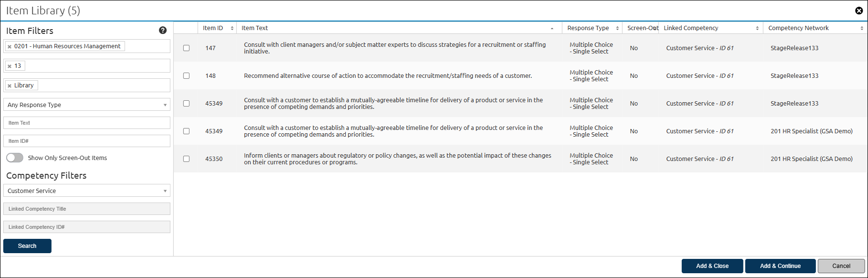Click the Item ID column header
This screenshot has width=868, height=278.
(217, 28)
